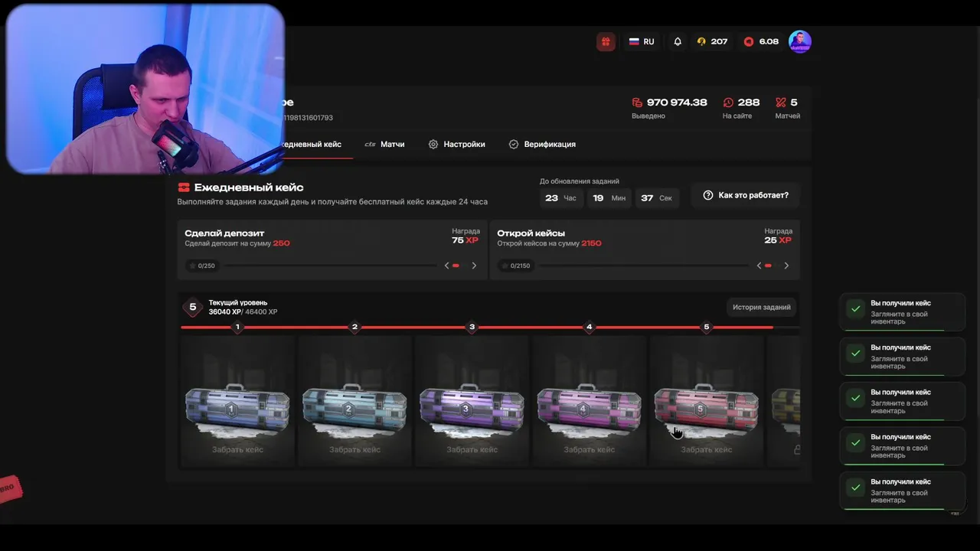Click the 207 coin balance
The image size is (980, 551).
tap(712, 41)
